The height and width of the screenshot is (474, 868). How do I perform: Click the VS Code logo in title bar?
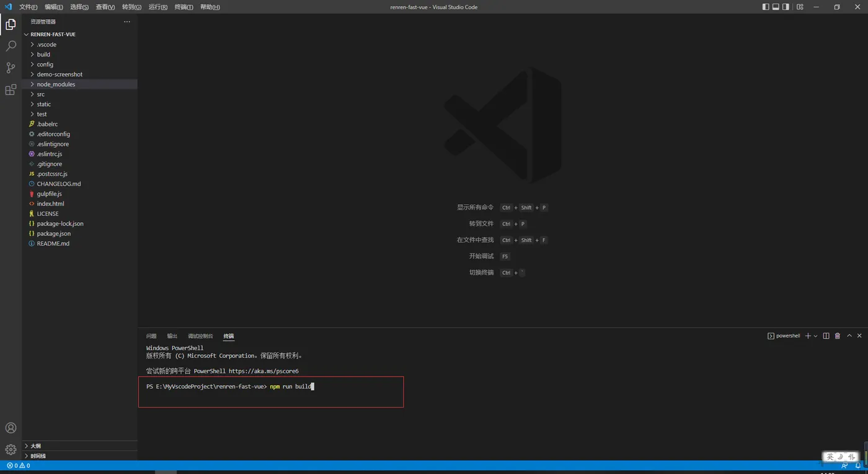[8, 7]
